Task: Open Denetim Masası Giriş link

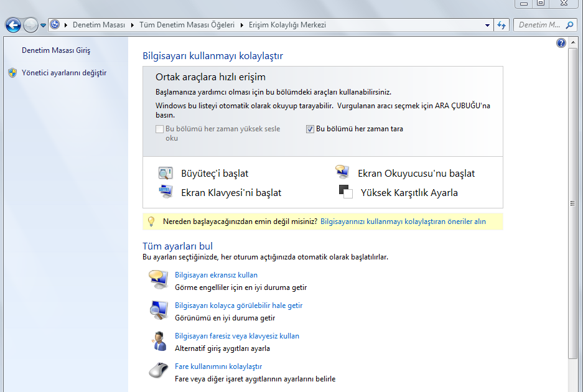Action: [x=56, y=50]
